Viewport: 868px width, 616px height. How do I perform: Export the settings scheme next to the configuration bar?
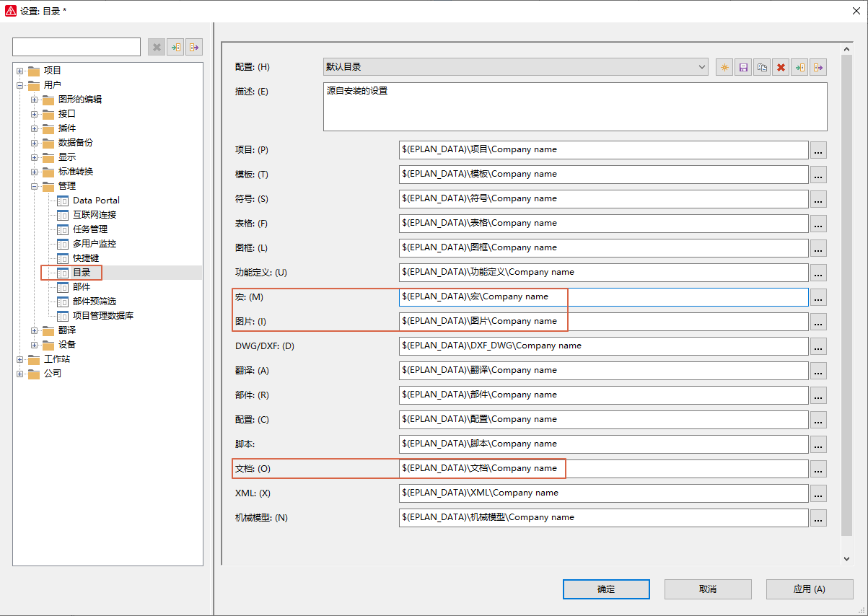pyautogui.click(x=819, y=66)
